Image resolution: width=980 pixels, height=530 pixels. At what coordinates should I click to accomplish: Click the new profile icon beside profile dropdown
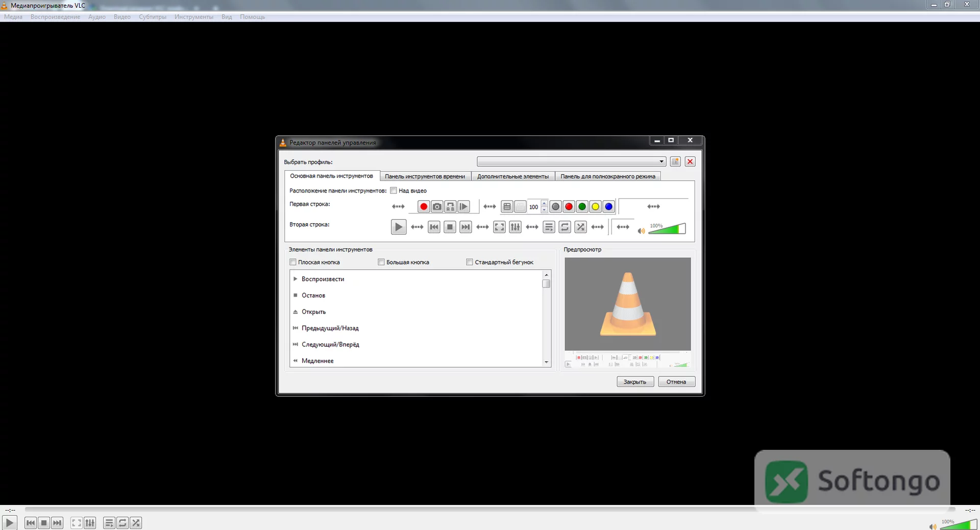[675, 161]
